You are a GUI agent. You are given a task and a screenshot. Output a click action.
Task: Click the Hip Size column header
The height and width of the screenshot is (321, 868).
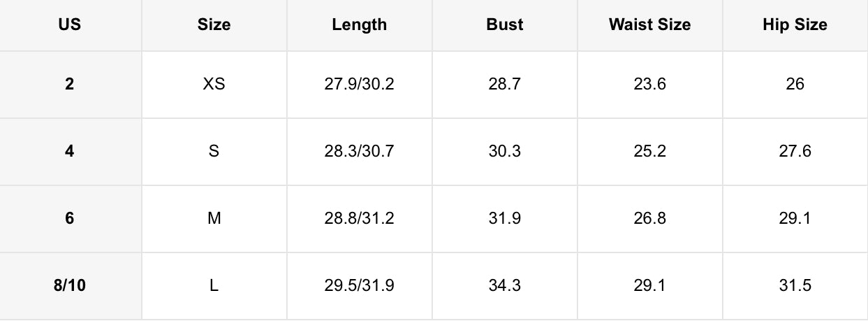(x=795, y=24)
